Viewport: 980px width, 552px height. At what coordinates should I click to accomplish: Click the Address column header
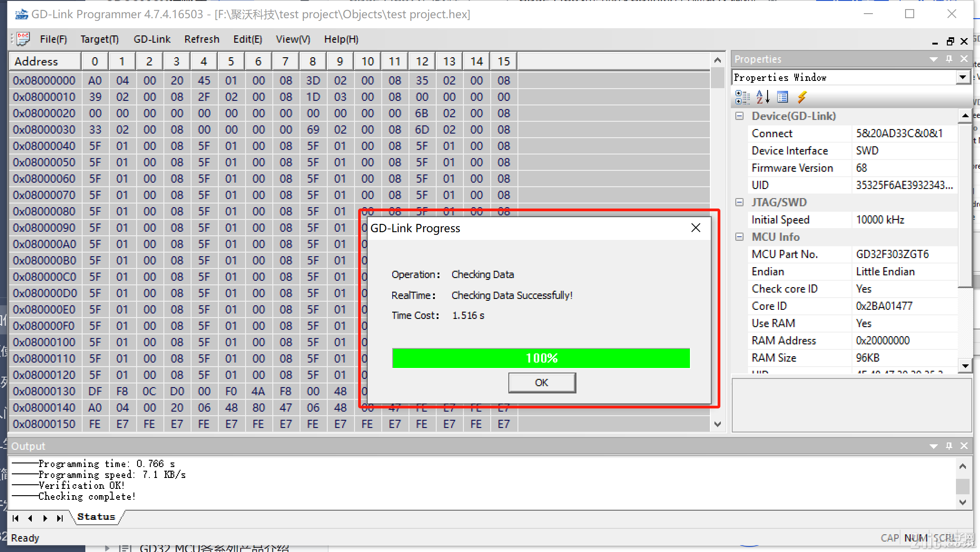[x=45, y=61]
